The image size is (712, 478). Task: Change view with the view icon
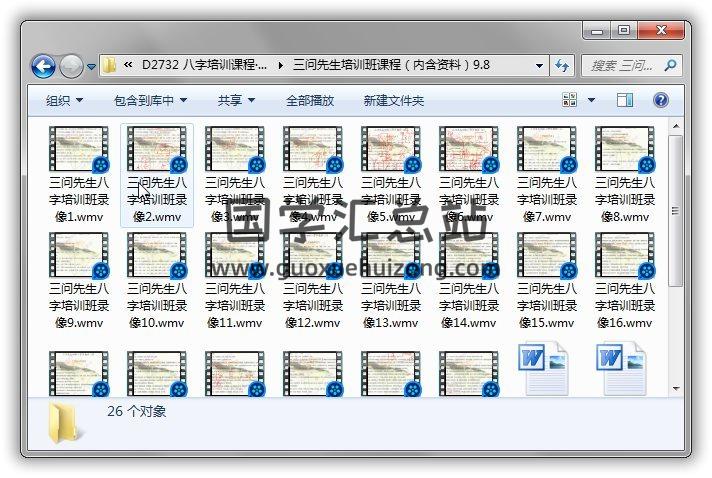click(x=569, y=100)
